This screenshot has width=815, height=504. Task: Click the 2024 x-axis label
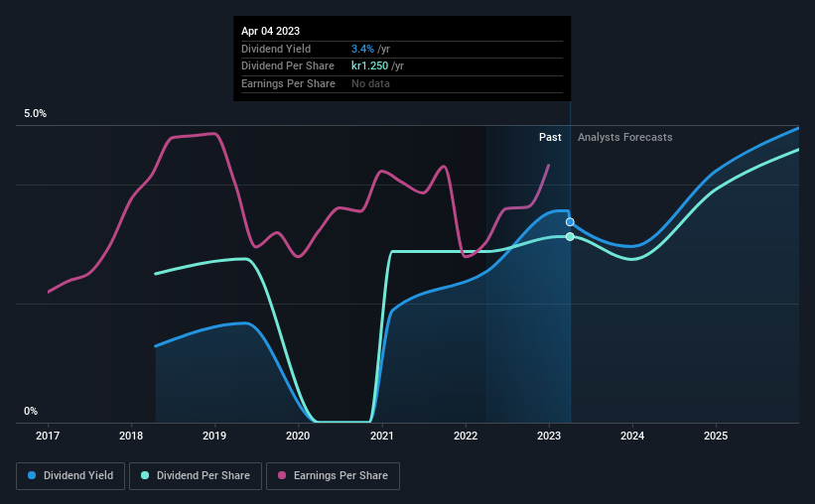click(632, 436)
